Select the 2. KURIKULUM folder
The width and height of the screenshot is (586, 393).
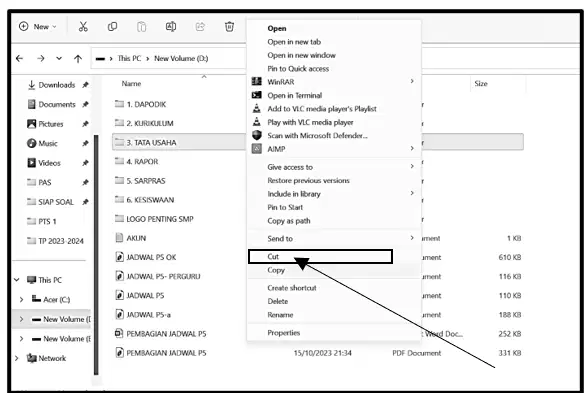(x=144, y=123)
